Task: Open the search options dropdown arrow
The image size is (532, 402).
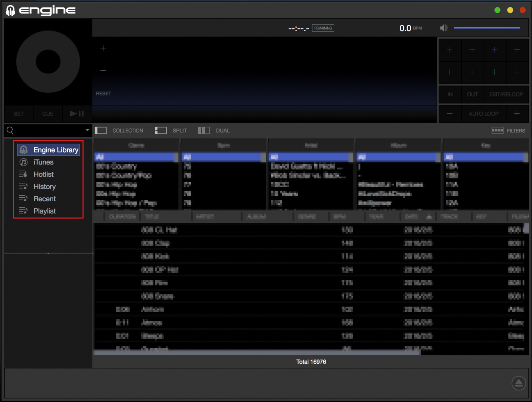Action: (x=87, y=130)
